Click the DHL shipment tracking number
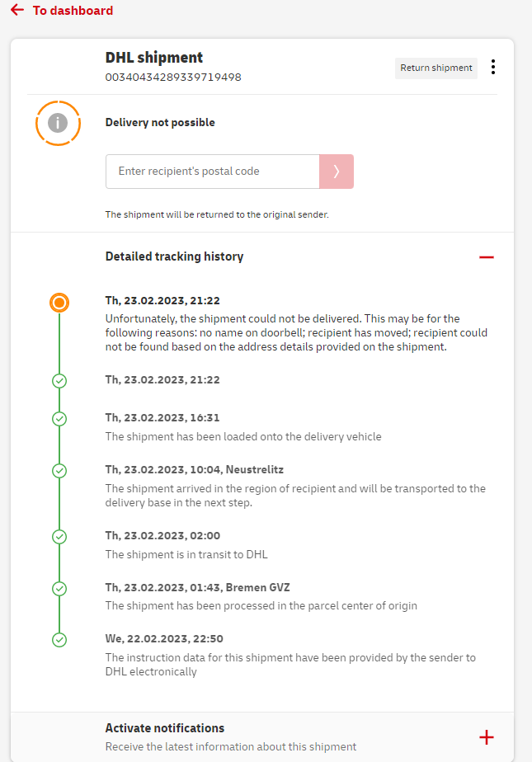This screenshot has height=762, width=532. point(173,78)
